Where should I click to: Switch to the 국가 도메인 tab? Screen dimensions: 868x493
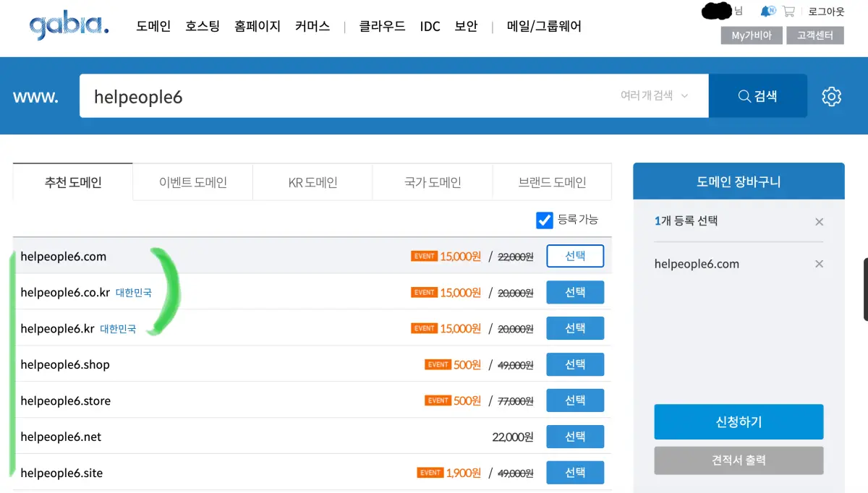click(x=433, y=182)
